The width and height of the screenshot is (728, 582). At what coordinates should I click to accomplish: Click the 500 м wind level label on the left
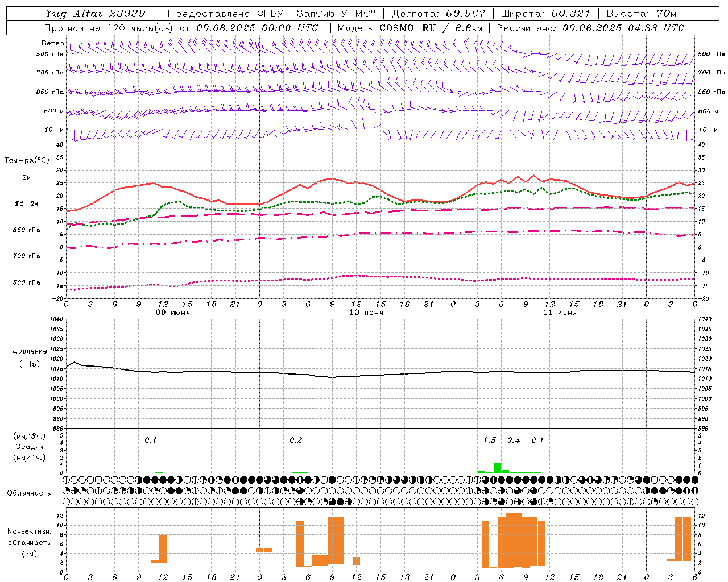[54, 111]
